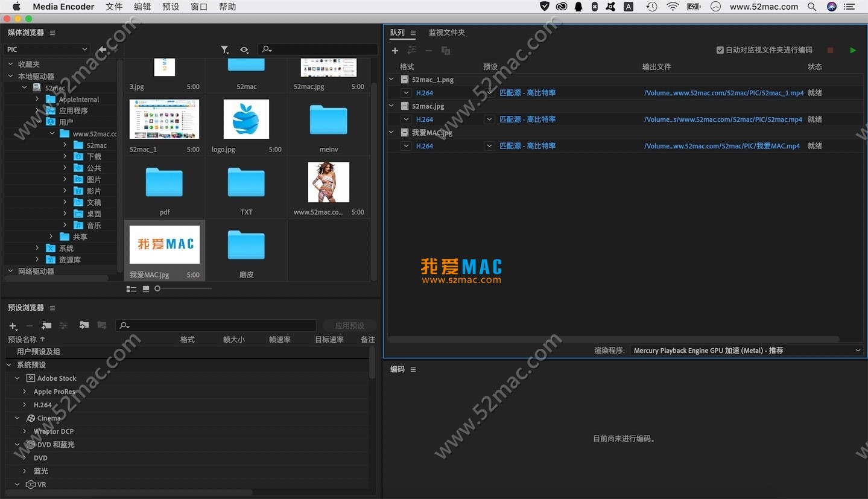Click the preset browser vertical scrollbar

[372, 362]
